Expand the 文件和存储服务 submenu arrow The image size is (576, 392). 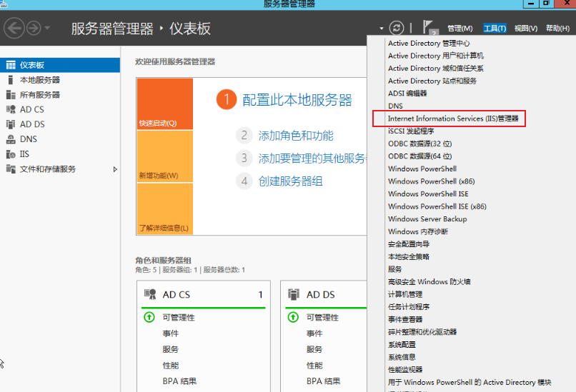click(x=115, y=169)
